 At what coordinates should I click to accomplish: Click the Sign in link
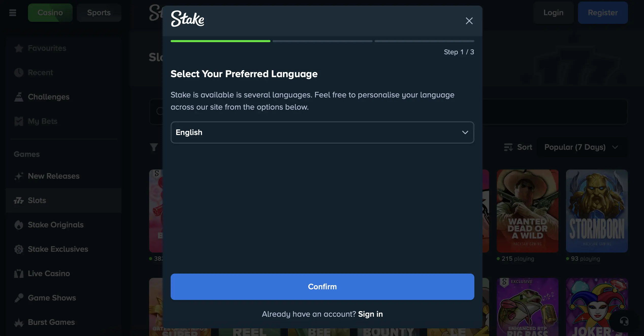pos(370,314)
